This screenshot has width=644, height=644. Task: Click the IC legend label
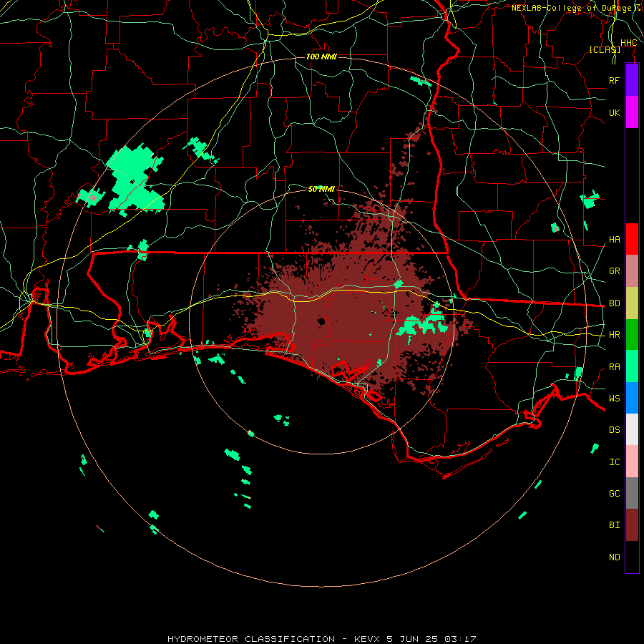tap(615, 462)
